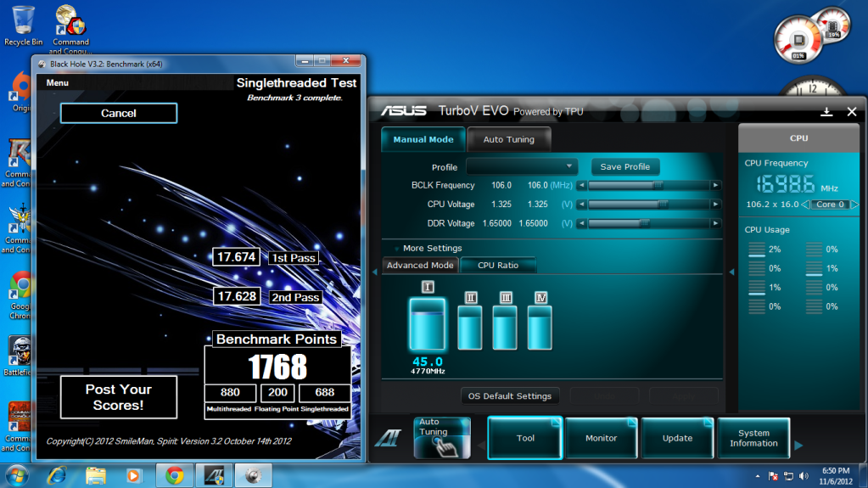Image resolution: width=868 pixels, height=488 pixels.
Task: Open the Battlefield desktop shortcut
Action: pyautogui.click(x=20, y=356)
